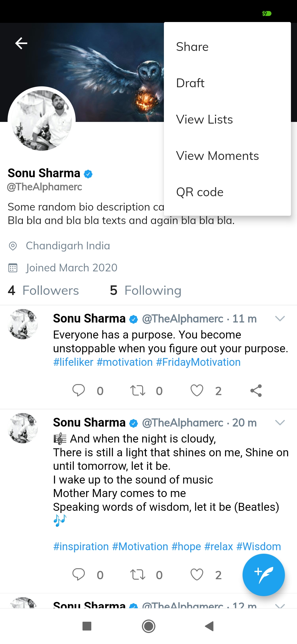Choose View Lists in the menu

point(205,119)
